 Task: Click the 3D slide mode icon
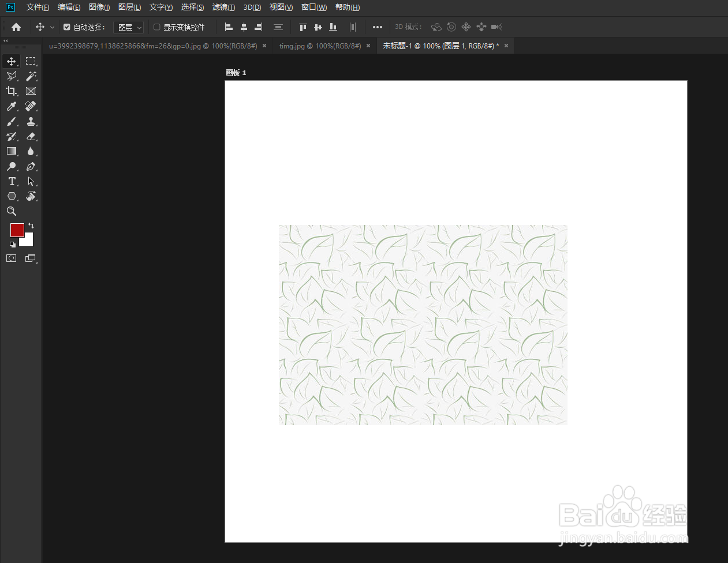click(481, 27)
